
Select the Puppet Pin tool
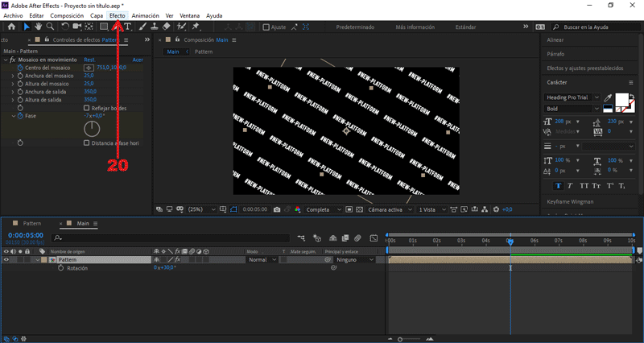point(196,27)
